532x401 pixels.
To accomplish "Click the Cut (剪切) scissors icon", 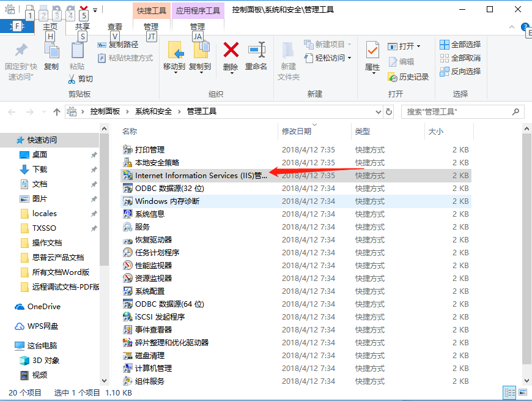I will pyautogui.click(x=72, y=79).
